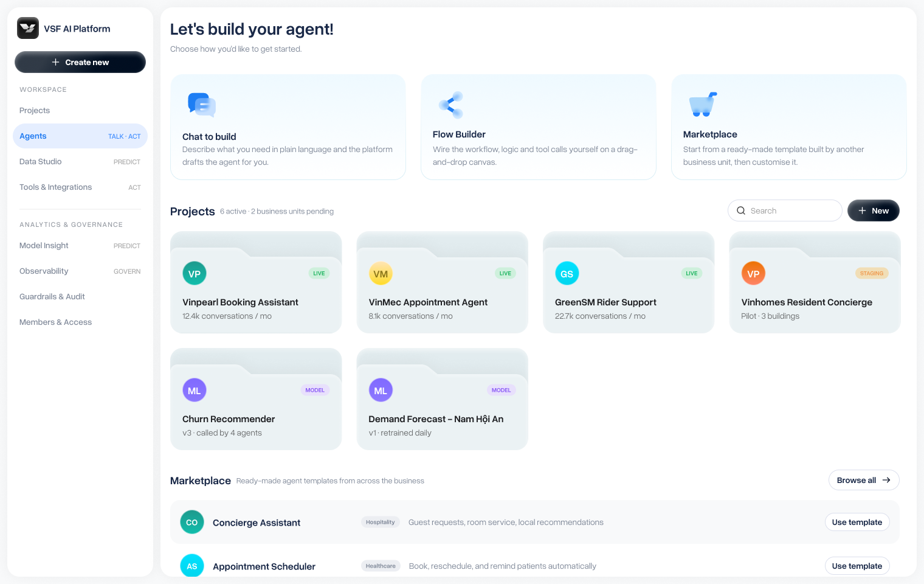Click the VP avatar of Vinpearl Booking Assistant

pyautogui.click(x=195, y=274)
